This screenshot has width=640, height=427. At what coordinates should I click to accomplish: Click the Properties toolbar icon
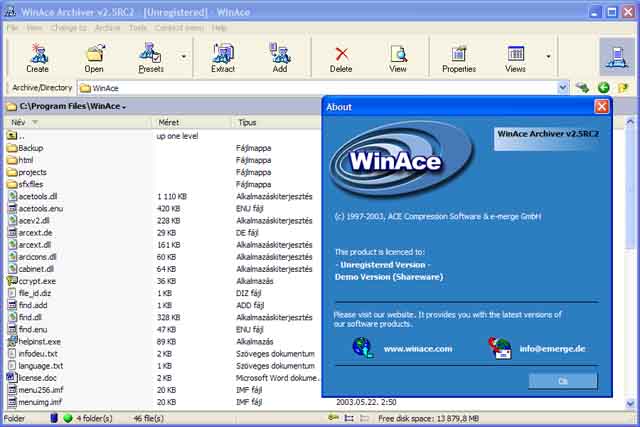[459, 53]
